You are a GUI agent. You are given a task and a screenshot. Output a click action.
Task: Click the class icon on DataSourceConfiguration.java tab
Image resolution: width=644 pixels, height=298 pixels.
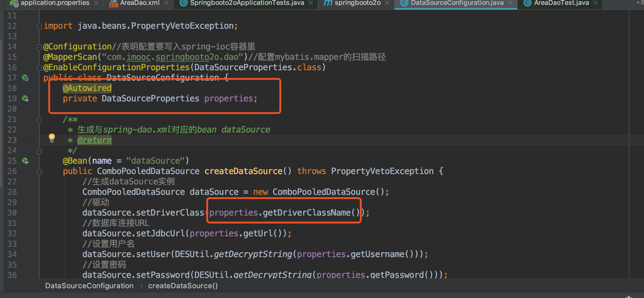click(404, 3)
